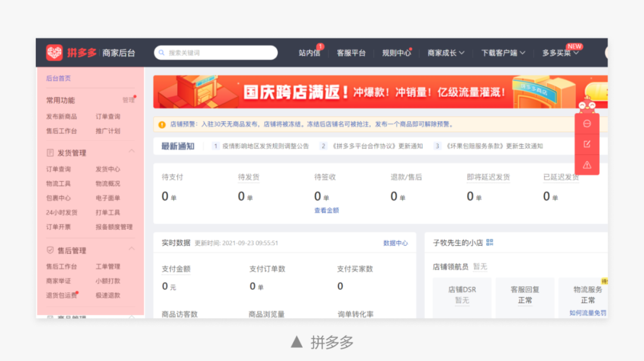
Task: Click the orange alert icon beside 店铺预警
Action: click(162, 125)
